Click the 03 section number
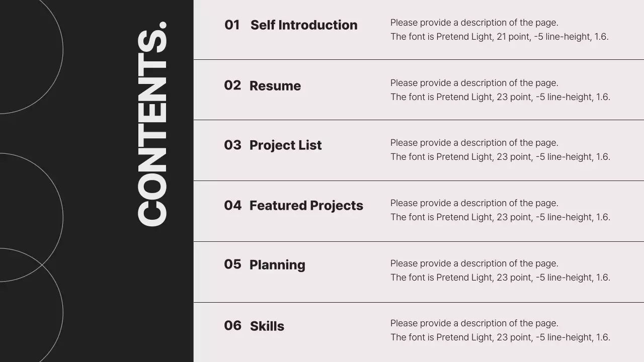Screen dimensions: 644x362 click(x=232, y=145)
